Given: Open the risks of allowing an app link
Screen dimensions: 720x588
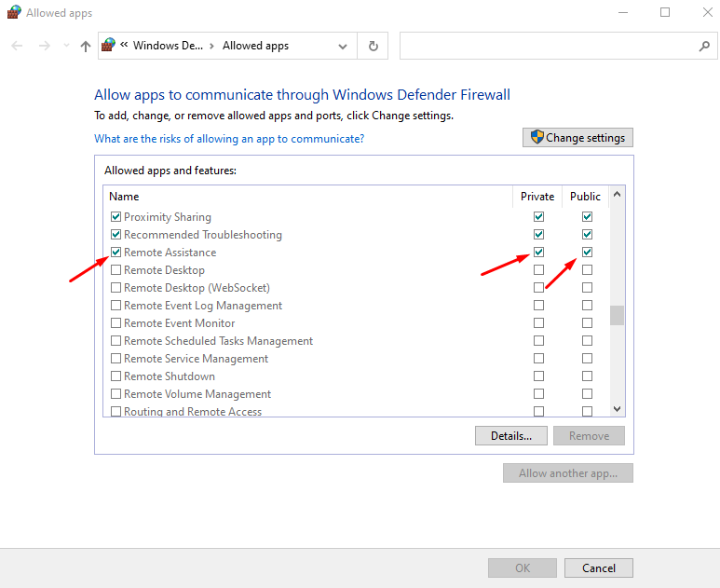Looking at the screenshot, I should click(229, 139).
